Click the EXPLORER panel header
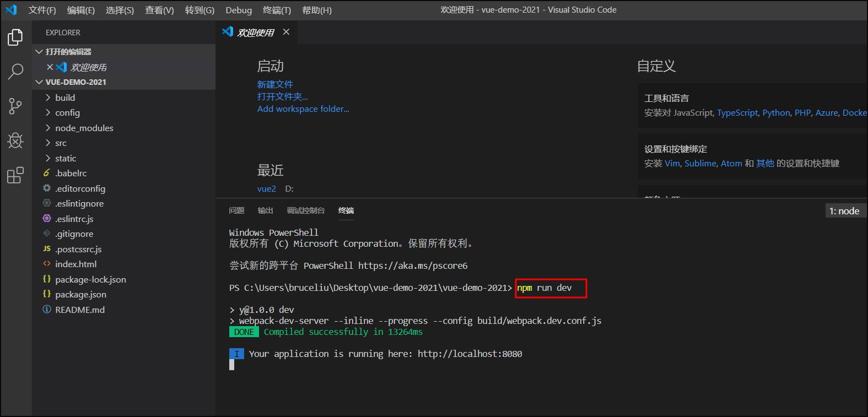The image size is (868, 417). pos(63,33)
